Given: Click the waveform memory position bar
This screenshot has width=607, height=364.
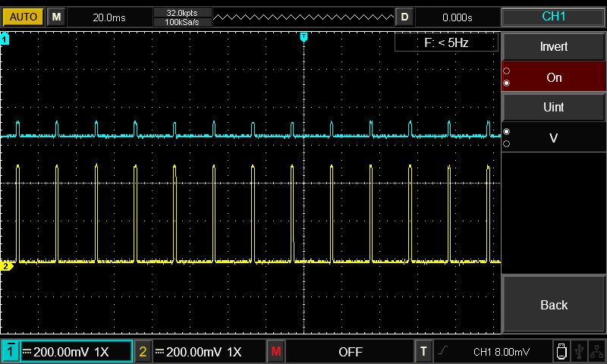Looking at the screenshot, I should (303, 17).
